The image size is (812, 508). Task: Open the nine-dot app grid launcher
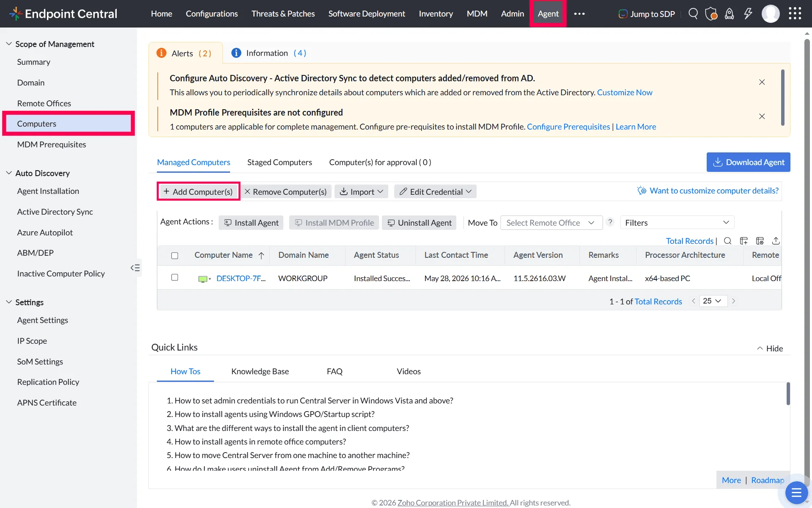tap(795, 14)
